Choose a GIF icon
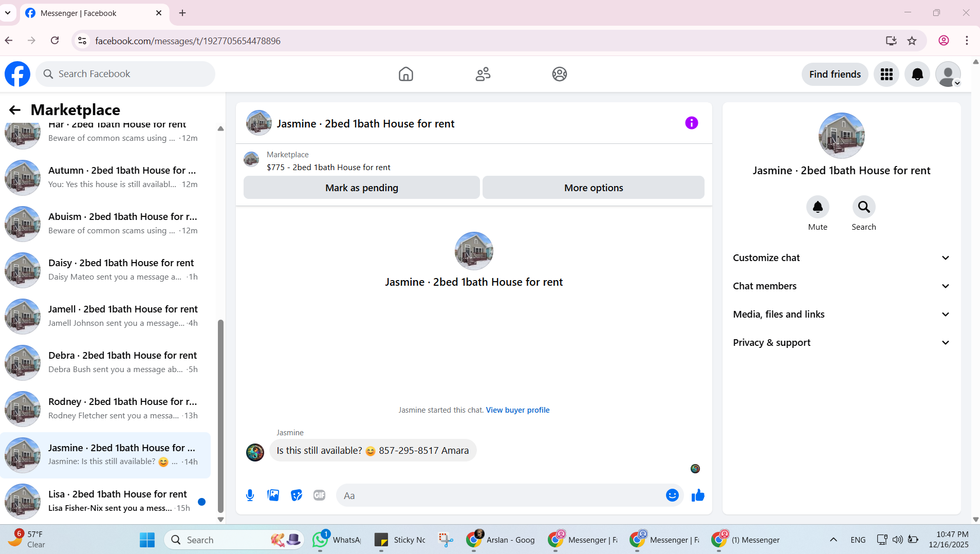 [320, 495]
